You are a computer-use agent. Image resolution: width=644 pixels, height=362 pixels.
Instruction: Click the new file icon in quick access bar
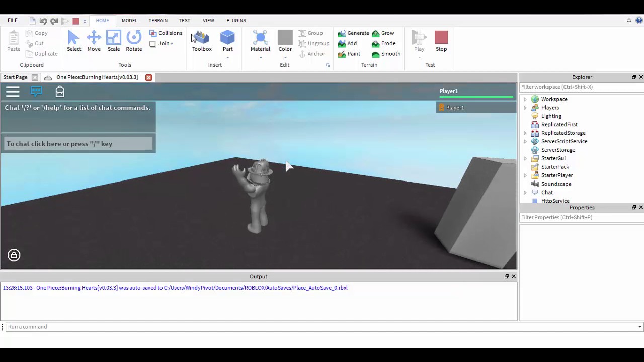tap(33, 21)
